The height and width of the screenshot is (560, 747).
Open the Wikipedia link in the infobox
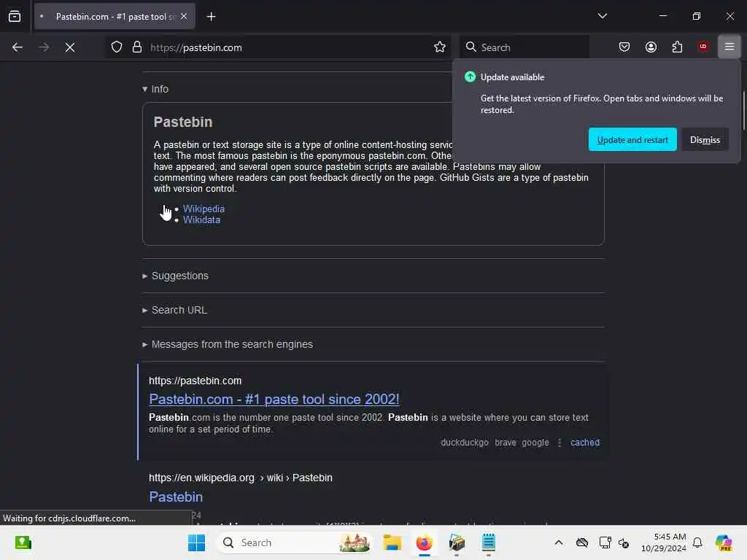click(204, 209)
